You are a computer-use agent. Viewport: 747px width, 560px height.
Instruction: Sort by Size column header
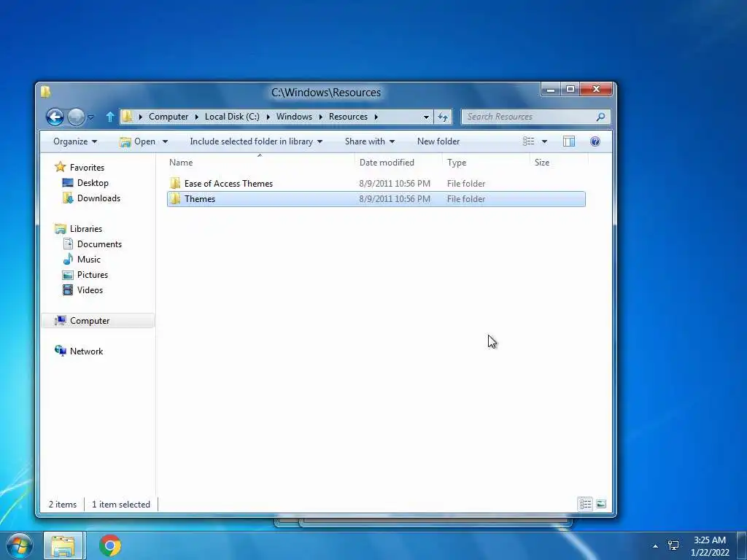pyautogui.click(x=558, y=163)
